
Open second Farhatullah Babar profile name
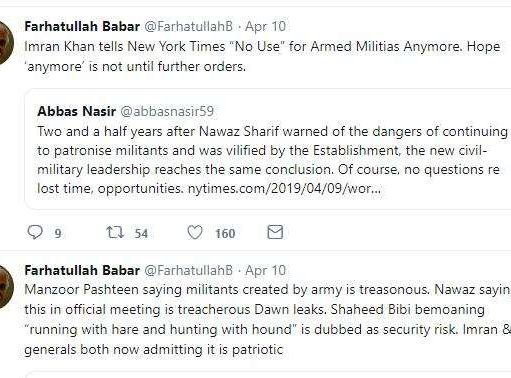point(82,270)
